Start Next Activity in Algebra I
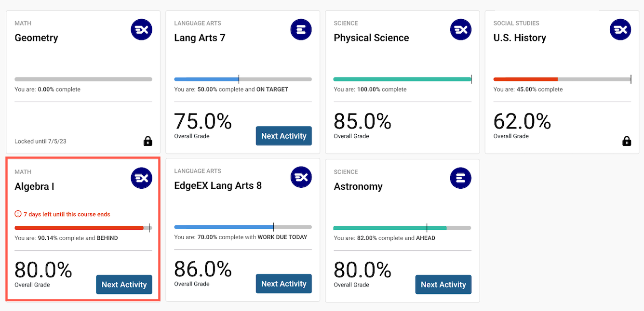This screenshot has width=644, height=311. pyautogui.click(x=124, y=285)
